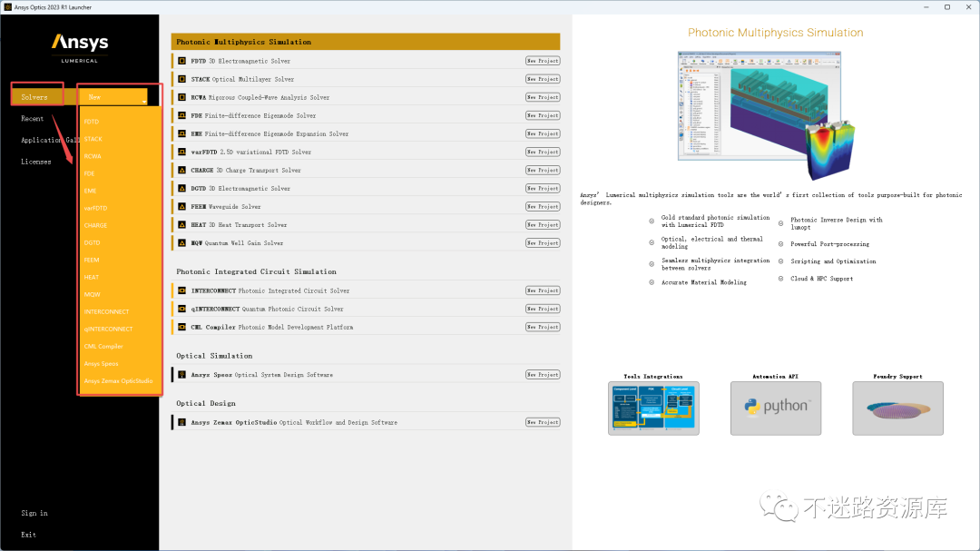Click New Project for DGTD solver
Image resolution: width=980 pixels, height=551 pixels.
[543, 188]
